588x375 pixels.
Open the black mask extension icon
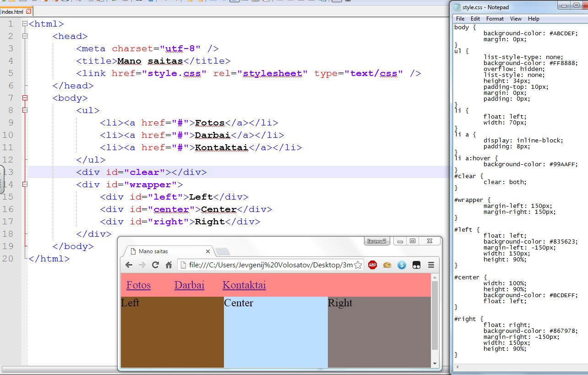[416, 265]
